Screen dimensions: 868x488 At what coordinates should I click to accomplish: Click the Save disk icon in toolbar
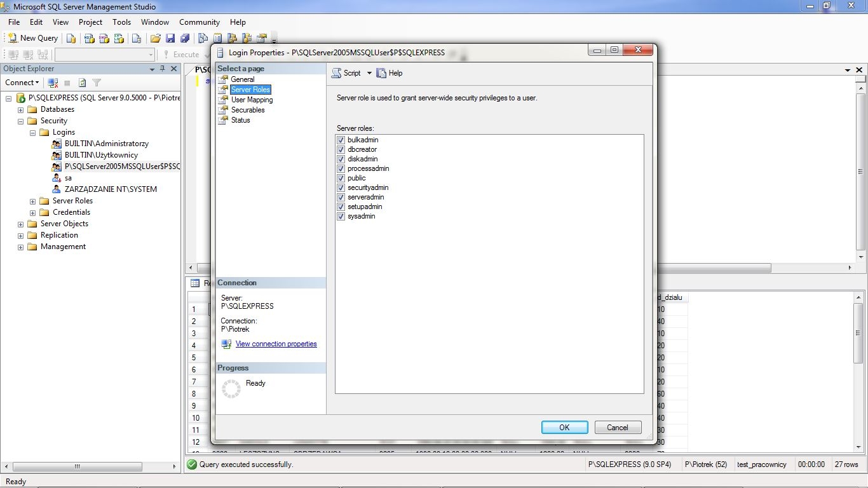(170, 38)
